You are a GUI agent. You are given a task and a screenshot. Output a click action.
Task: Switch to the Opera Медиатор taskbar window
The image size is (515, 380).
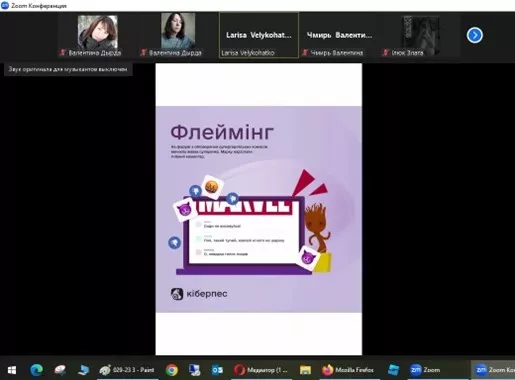[x=261, y=370]
